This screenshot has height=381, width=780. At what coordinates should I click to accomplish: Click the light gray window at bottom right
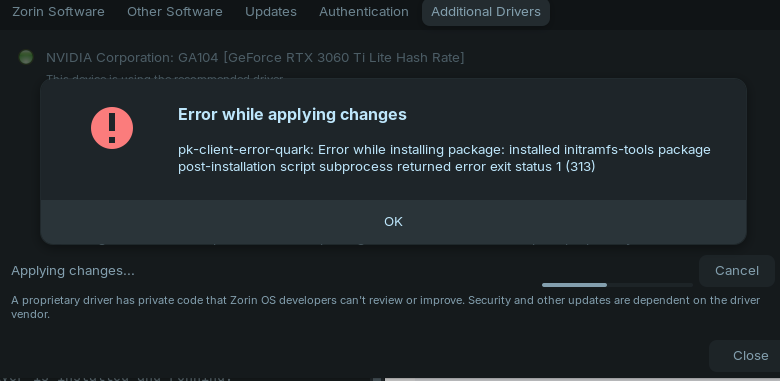(582, 379)
